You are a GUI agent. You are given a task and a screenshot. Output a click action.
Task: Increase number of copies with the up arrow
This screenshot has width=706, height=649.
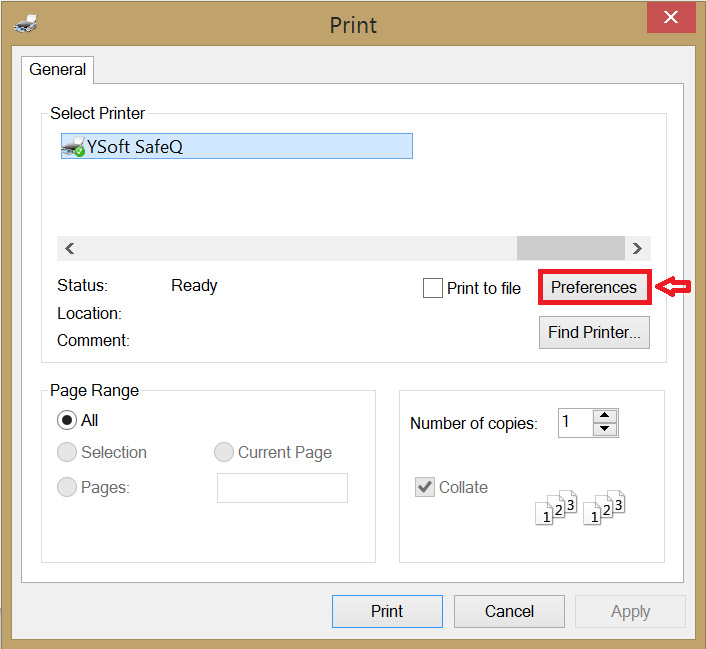tap(605, 416)
